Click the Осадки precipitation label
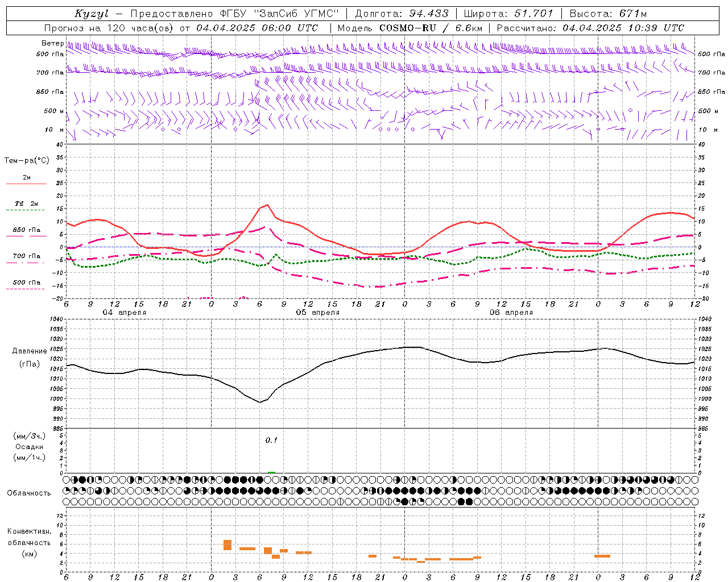The width and height of the screenshot is (728, 582). (30, 447)
